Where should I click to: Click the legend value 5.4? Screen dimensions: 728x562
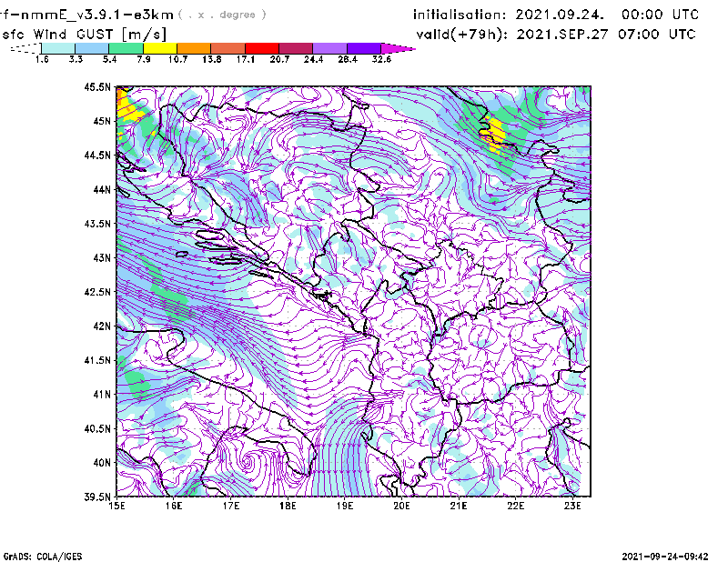[109, 59]
